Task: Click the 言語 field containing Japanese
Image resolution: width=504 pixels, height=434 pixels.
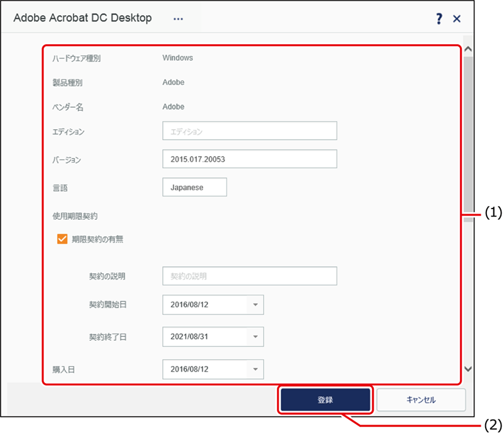Action: (x=194, y=187)
